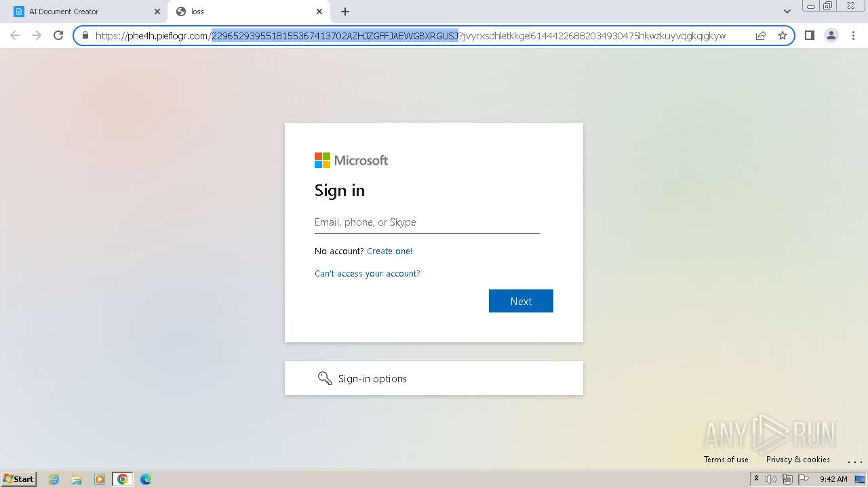
Task: Close the AI Document Creator tab
Action: 157,12
